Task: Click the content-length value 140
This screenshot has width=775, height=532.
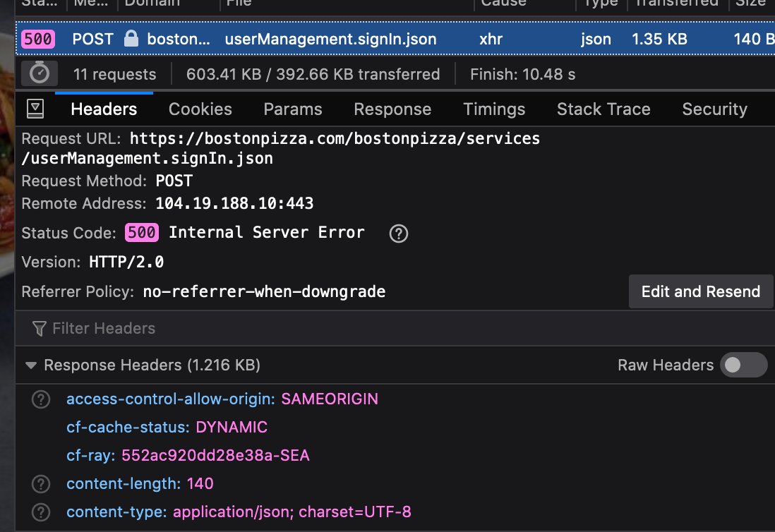Action: (200, 483)
